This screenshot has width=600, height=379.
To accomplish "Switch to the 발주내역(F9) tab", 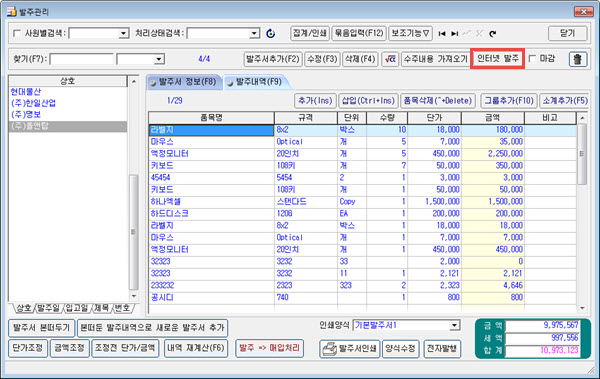I will coord(256,82).
